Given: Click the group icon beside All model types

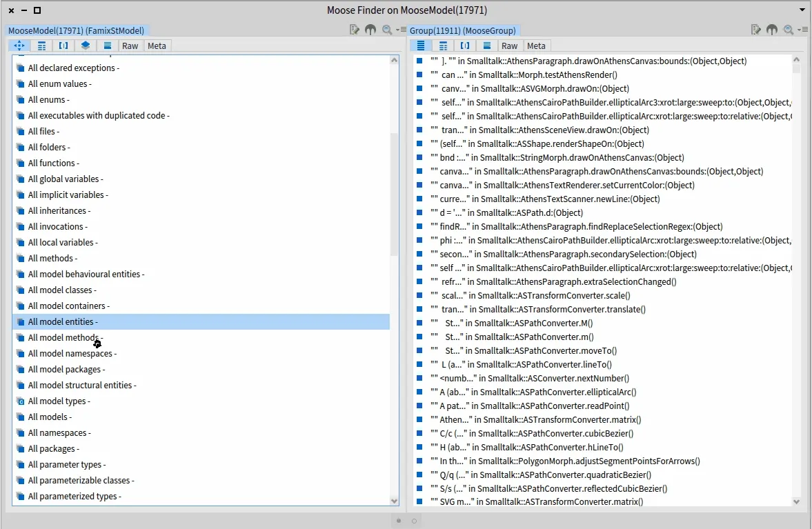Looking at the screenshot, I should [x=20, y=401].
